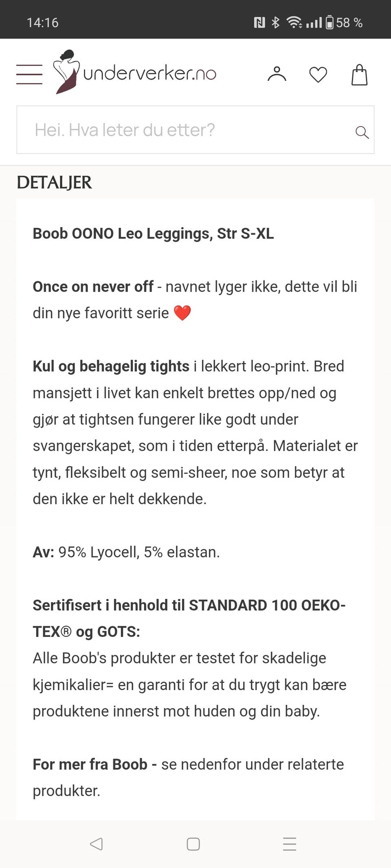
Task: Tap the Android back triangle button
Action: coord(97,844)
